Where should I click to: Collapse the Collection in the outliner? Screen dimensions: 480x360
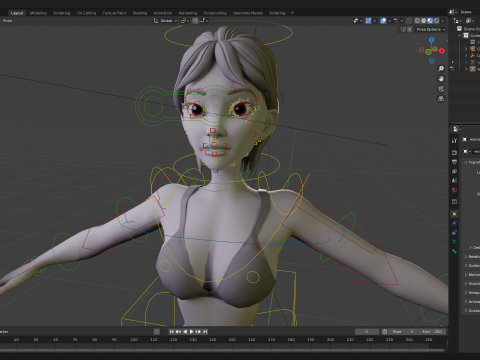pos(460,35)
